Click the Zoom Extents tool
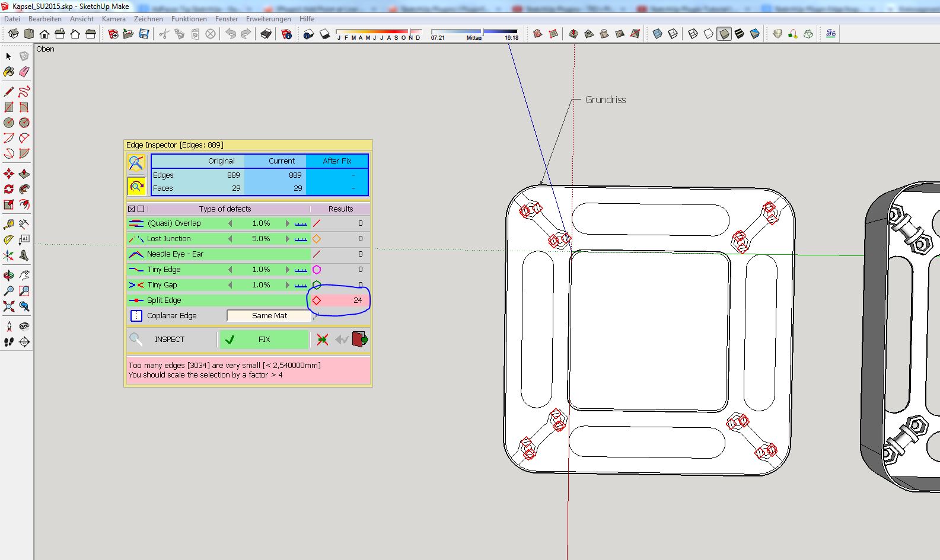This screenshot has height=560, width=940. click(x=9, y=306)
